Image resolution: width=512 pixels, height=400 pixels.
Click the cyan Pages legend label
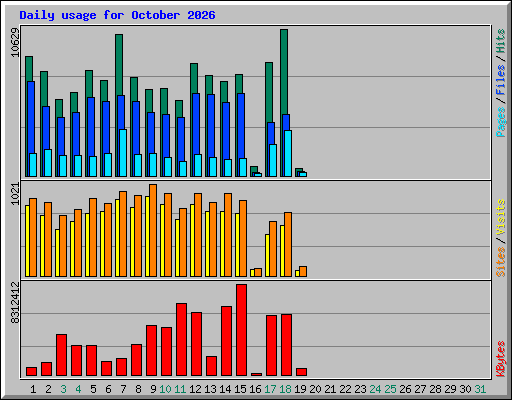click(x=501, y=122)
